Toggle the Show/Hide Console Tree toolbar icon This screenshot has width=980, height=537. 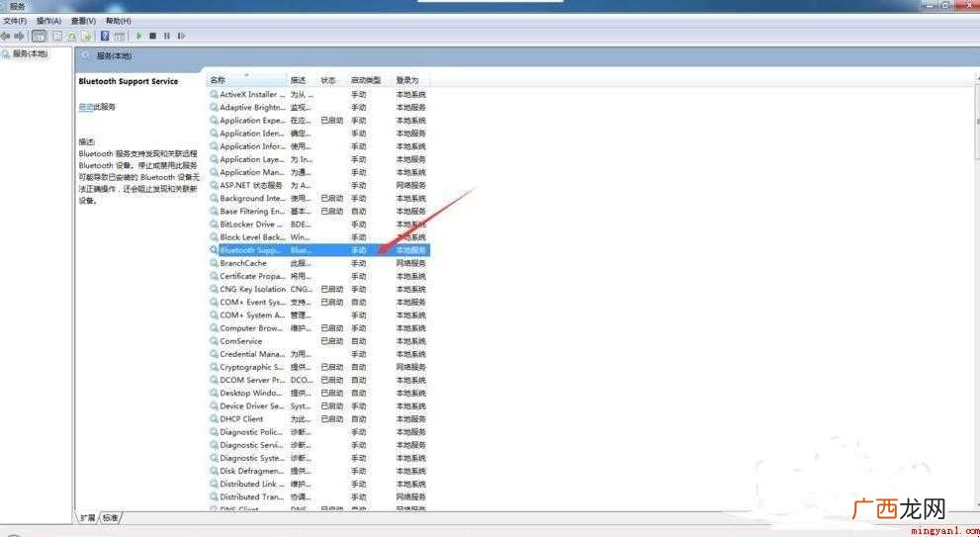click(39, 37)
